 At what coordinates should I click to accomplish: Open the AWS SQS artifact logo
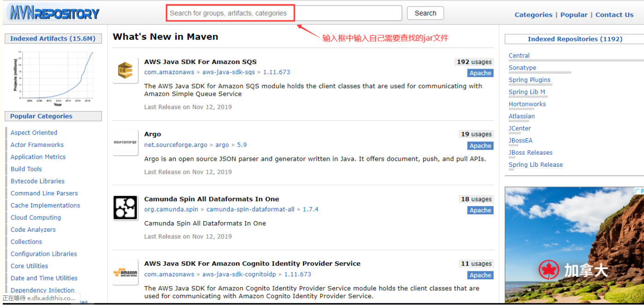(125, 70)
